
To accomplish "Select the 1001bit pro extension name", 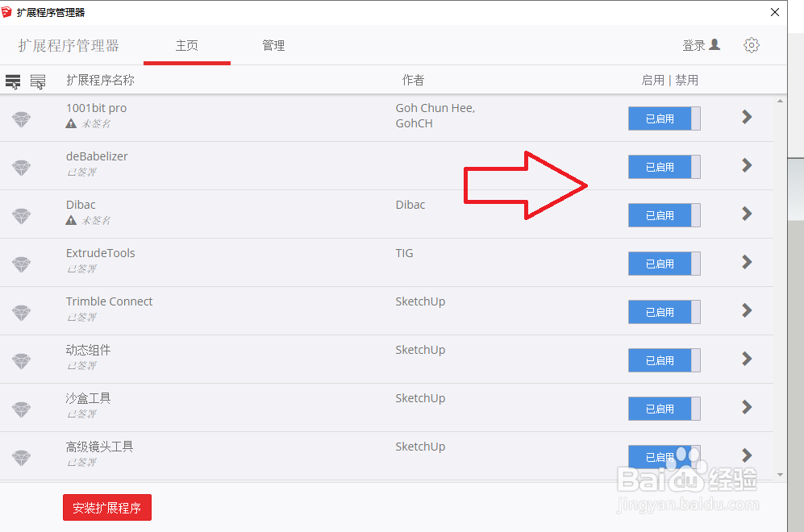I will point(97,108).
